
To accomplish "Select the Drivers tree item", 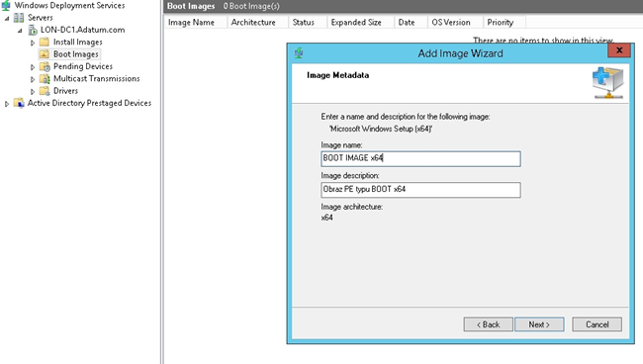I will 65,91.
